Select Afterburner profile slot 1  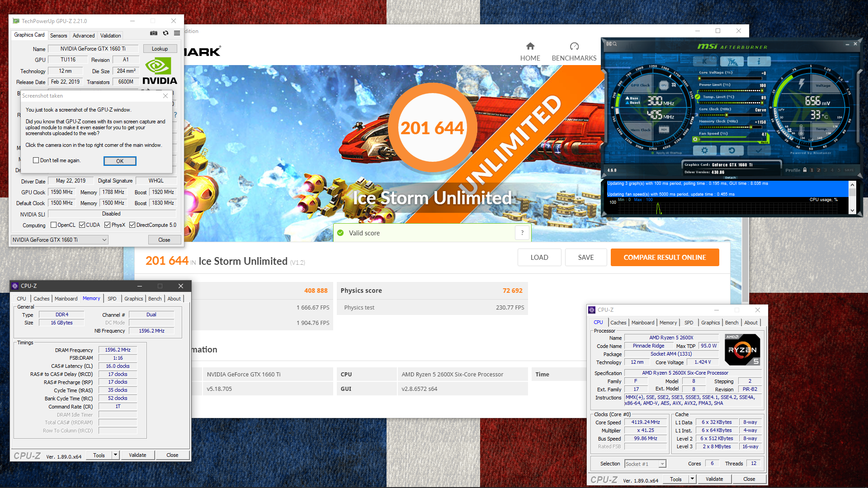pyautogui.click(x=811, y=170)
